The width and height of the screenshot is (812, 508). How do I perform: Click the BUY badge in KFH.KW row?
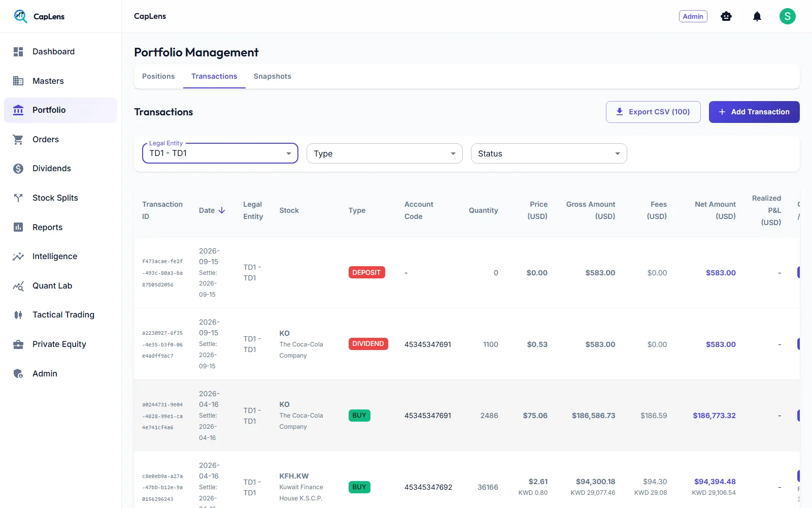click(359, 487)
